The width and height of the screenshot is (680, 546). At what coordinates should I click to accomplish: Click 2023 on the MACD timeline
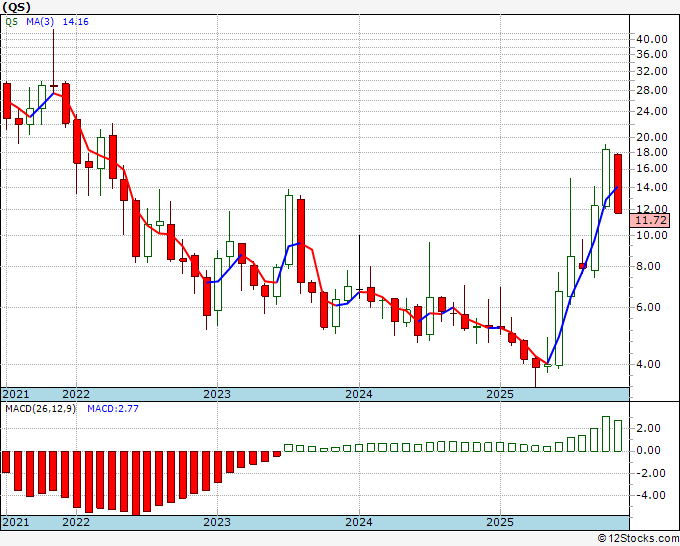pos(217,522)
